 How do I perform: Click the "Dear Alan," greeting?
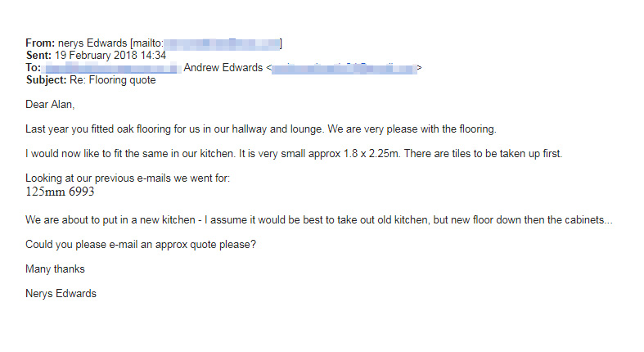[x=50, y=104]
